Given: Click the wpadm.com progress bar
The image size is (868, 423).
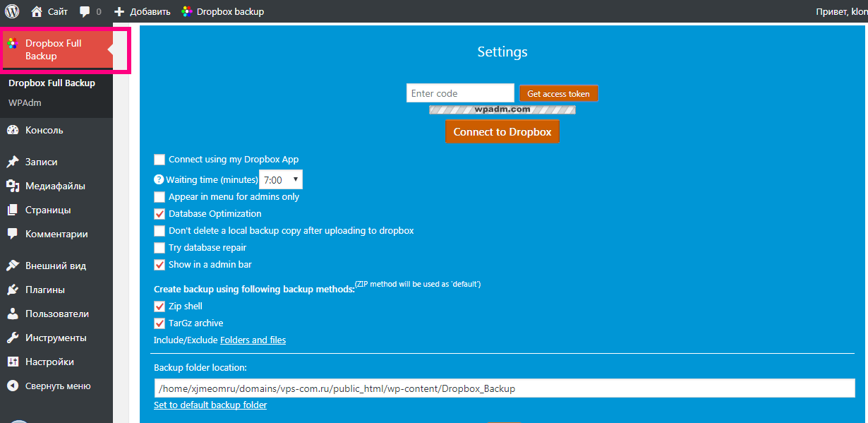Looking at the screenshot, I should pos(502,109).
